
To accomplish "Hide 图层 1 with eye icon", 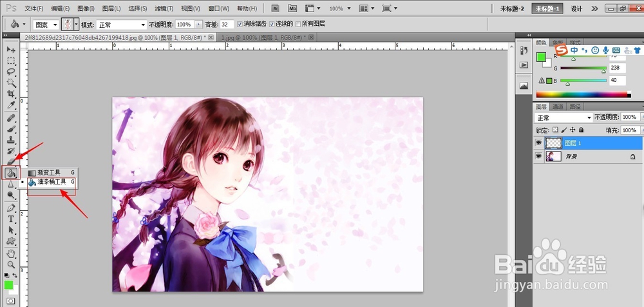I will (538, 143).
